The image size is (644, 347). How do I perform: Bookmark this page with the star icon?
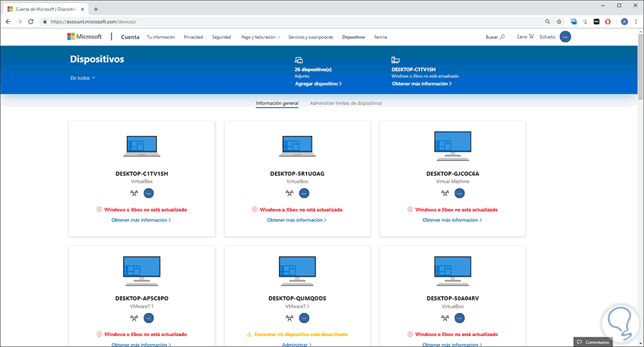pyautogui.click(x=559, y=22)
